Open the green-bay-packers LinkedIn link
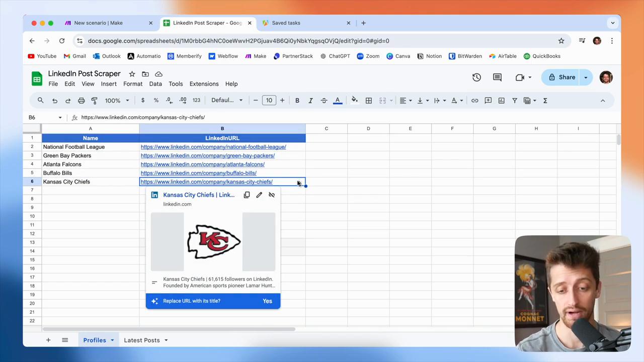The width and height of the screenshot is (644, 362). pos(208,156)
